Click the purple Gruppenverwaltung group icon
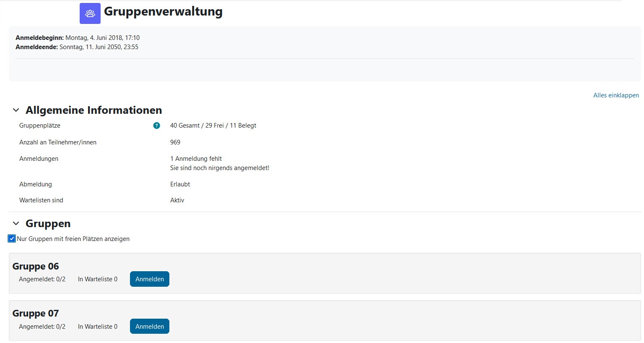The image size is (644, 343). (x=90, y=13)
